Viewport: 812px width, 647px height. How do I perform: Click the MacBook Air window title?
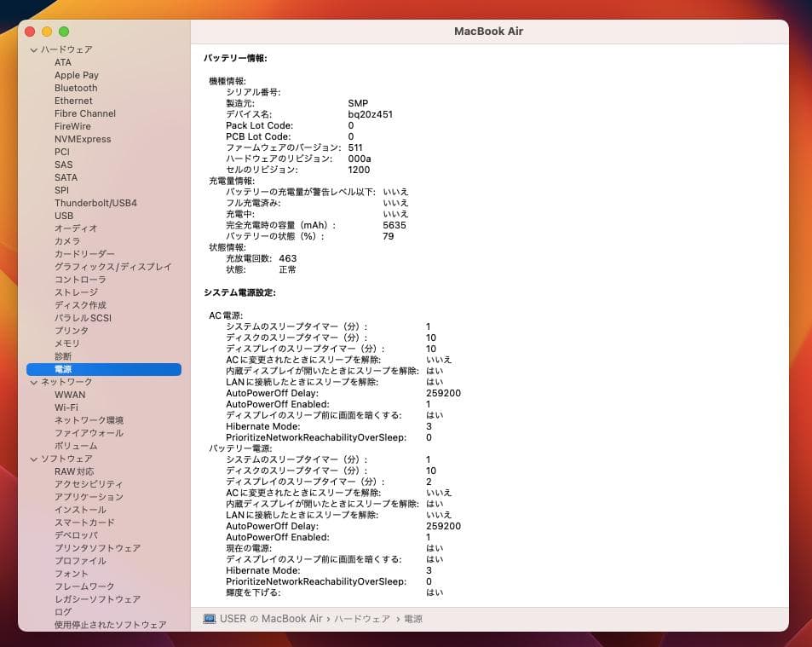point(489,31)
